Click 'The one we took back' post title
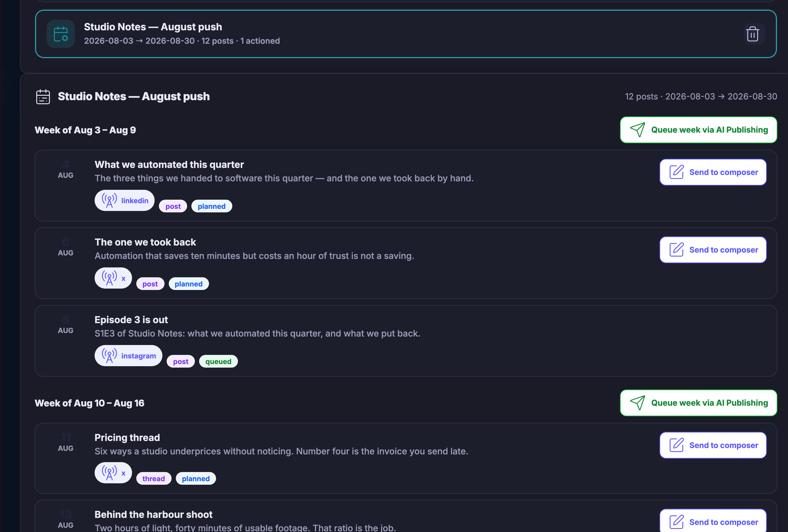Screen dimensions: 788x532 (x=145, y=242)
